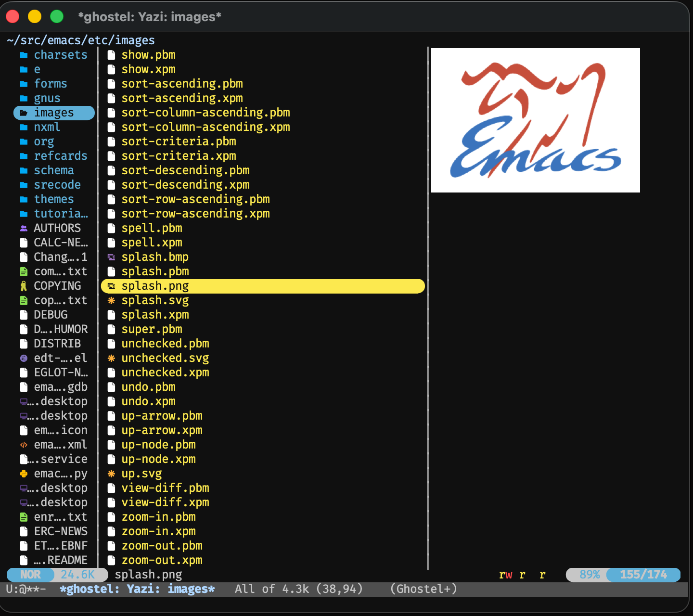Open the schema directory
Image resolution: width=693 pixels, height=616 pixels.
click(54, 170)
